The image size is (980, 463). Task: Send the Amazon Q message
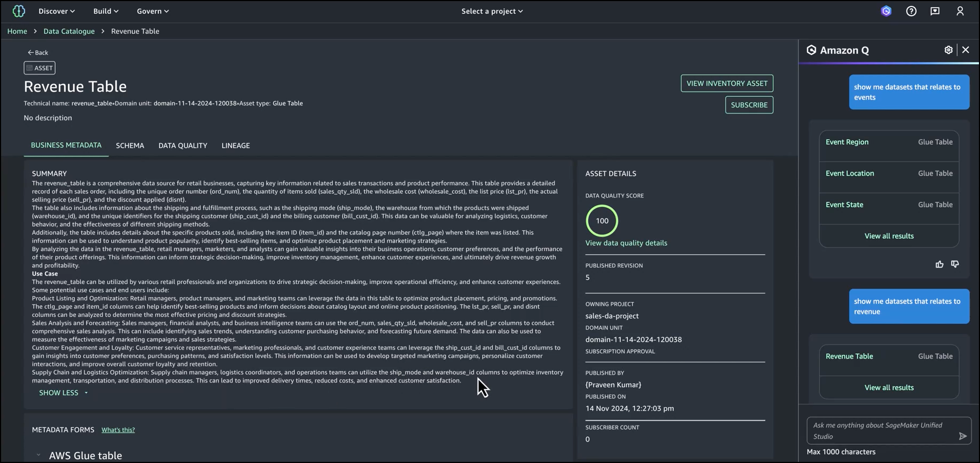[x=962, y=436]
